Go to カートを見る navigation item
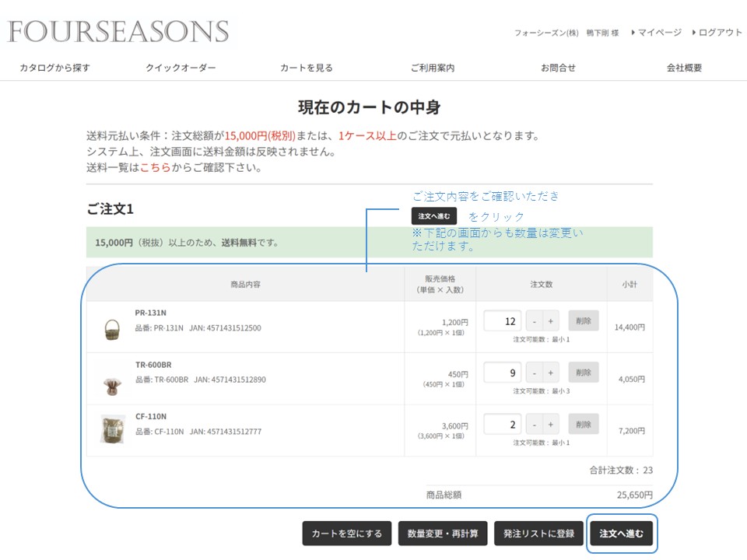Screen dimensions: 747x560 pyautogui.click(x=307, y=68)
